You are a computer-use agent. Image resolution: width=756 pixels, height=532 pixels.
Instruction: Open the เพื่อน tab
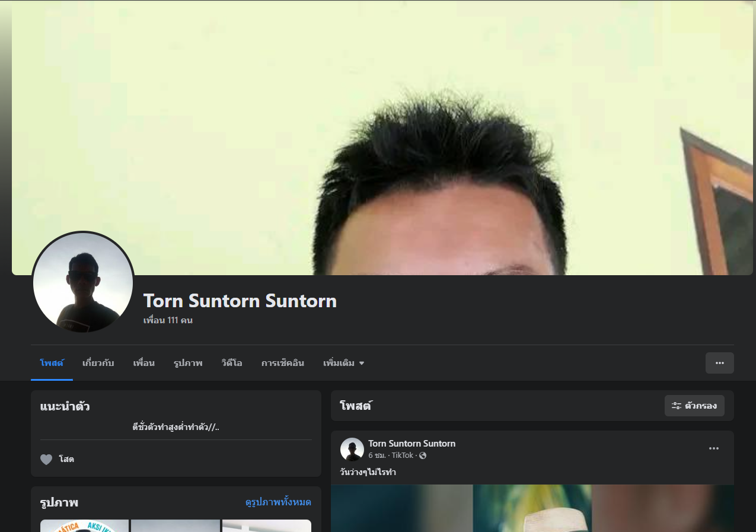coord(143,363)
